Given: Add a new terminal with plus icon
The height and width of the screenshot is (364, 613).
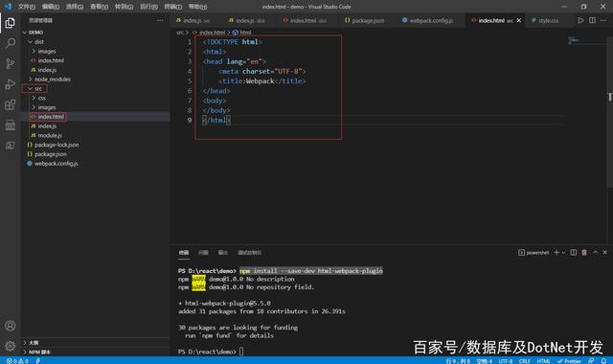Looking at the screenshot, I should click(556, 253).
